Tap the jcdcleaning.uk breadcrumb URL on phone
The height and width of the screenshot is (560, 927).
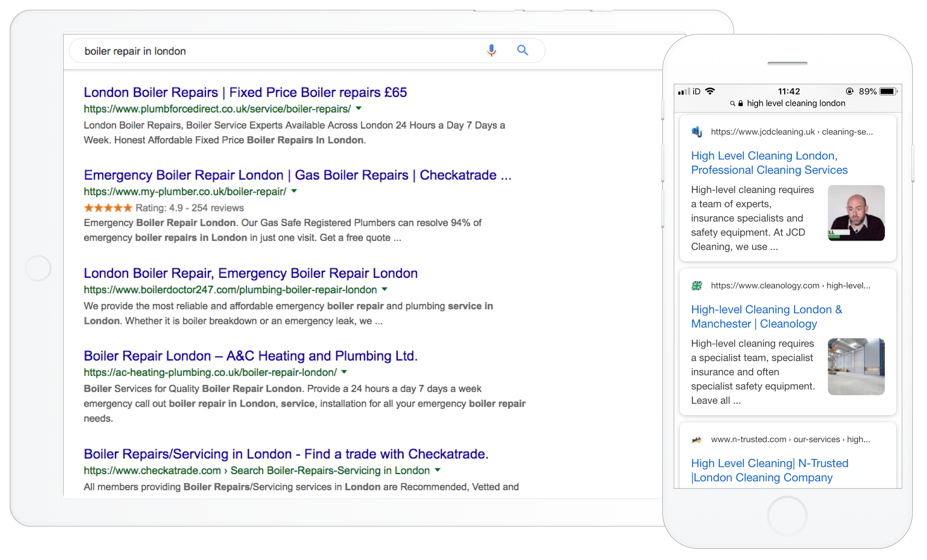[x=792, y=132]
